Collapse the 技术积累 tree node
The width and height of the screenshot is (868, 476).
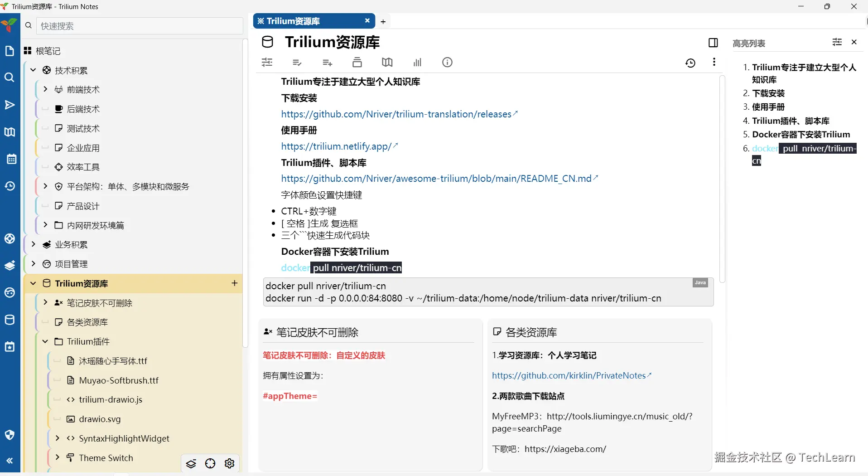coord(33,70)
